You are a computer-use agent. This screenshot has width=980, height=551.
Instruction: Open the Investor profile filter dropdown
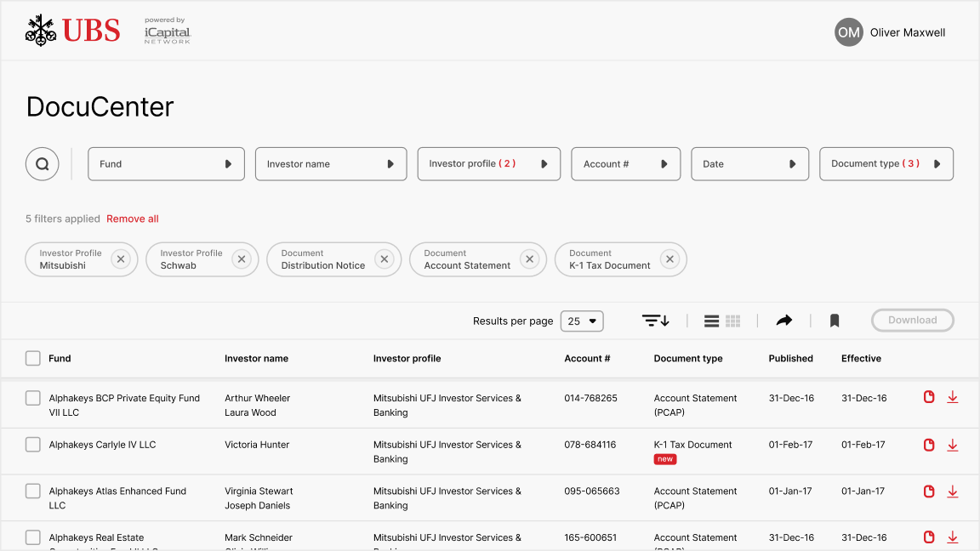pos(489,163)
